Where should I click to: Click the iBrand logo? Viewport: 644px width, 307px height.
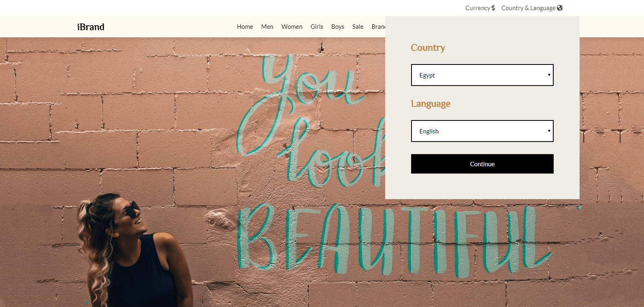91,27
